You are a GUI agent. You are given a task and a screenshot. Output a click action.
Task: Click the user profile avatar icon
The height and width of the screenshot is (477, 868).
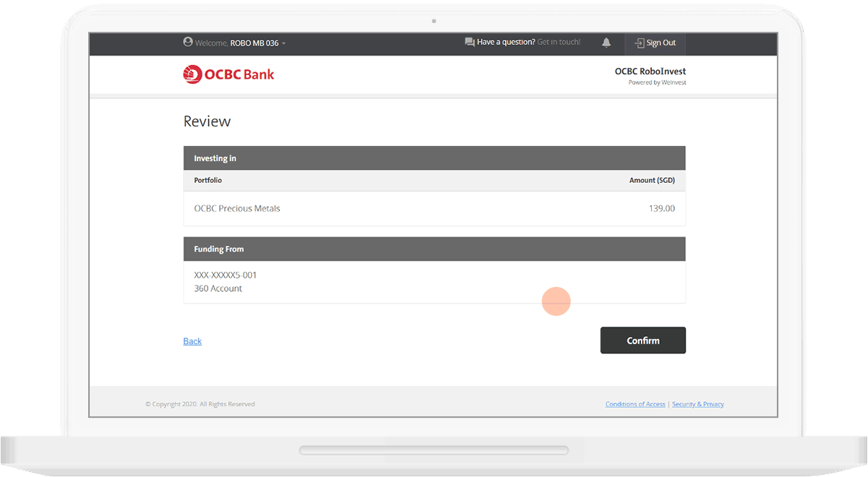pyautogui.click(x=188, y=43)
